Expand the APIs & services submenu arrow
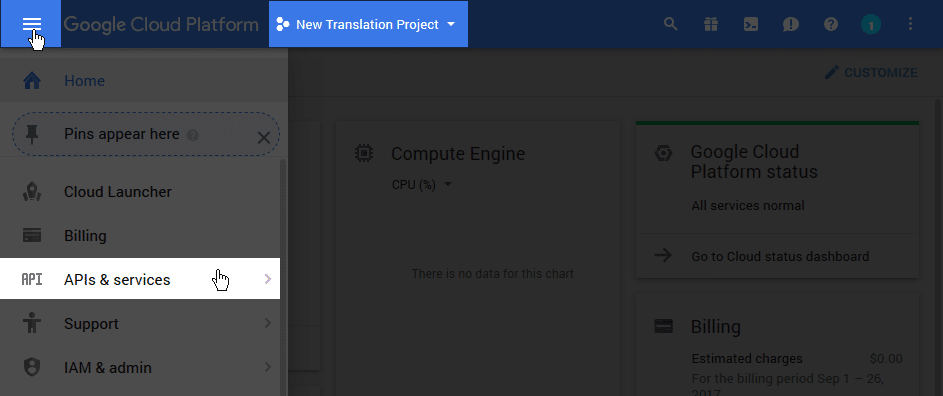The height and width of the screenshot is (396, 943). pos(268,279)
